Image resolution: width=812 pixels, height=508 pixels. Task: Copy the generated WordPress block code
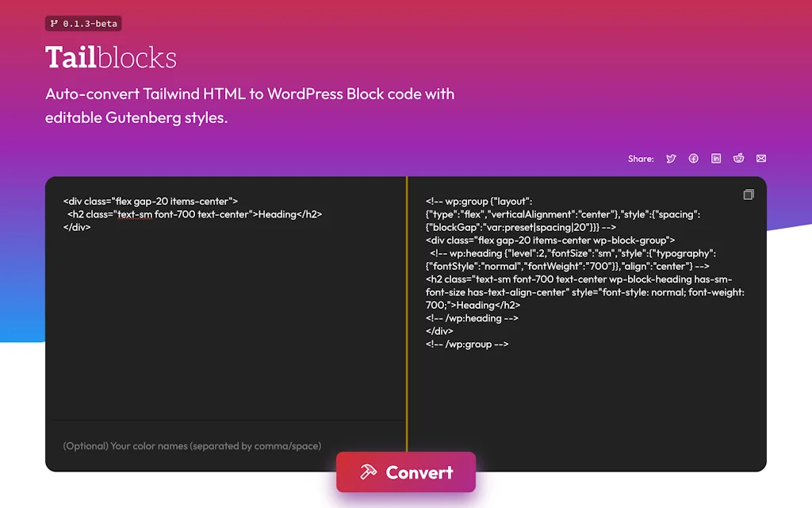748,194
